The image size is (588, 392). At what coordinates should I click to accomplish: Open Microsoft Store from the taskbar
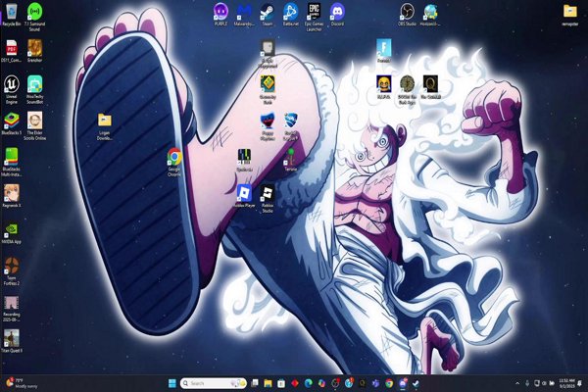tap(281, 383)
